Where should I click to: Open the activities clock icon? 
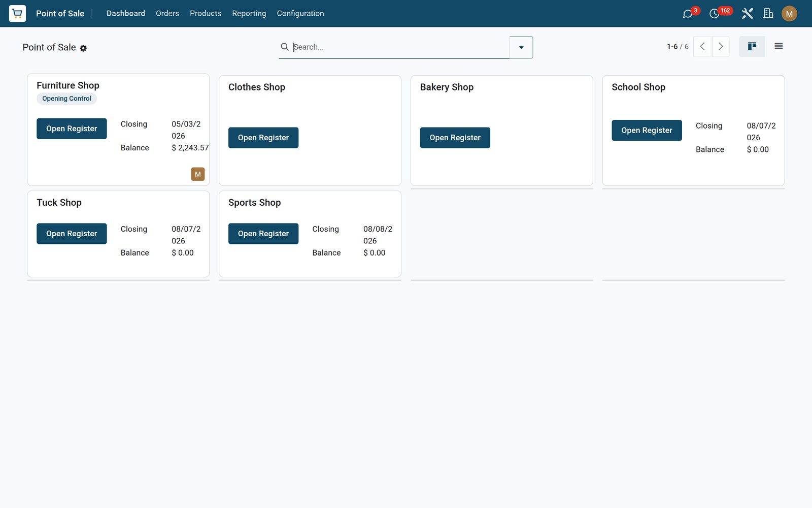click(x=714, y=14)
